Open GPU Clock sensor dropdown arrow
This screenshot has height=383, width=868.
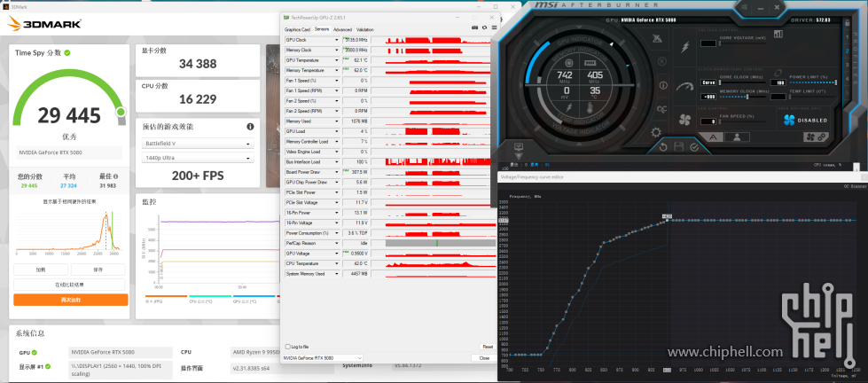click(336, 40)
